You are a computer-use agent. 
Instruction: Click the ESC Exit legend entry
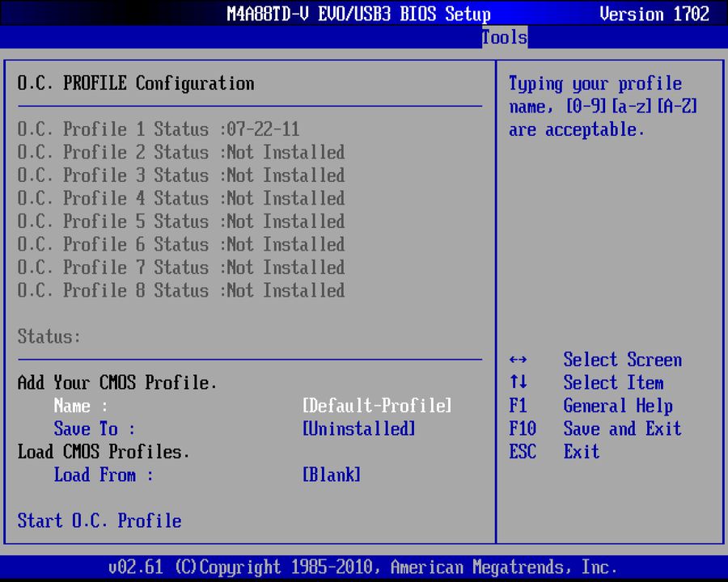(566, 452)
